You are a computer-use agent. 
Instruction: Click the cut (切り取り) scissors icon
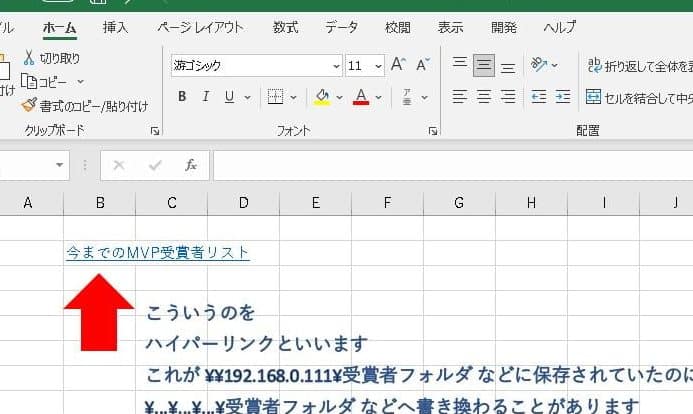(x=29, y=59)
